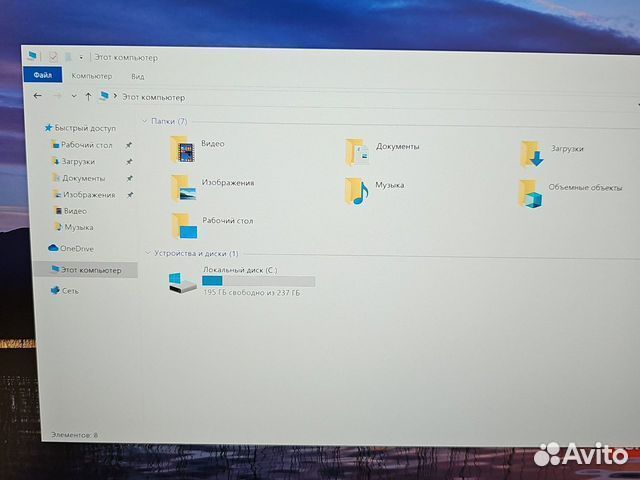Click the Сеть network icon
This screenshot has height=480, width=640.
point(55,290)
